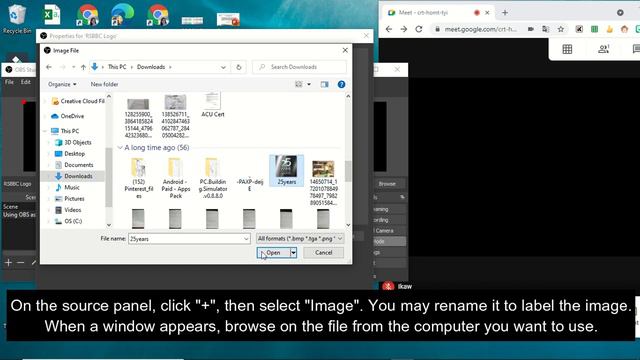Select Music in navigation pane
Image resolution: width=640 pixels, height=360 pixels.
coord(68,187)
